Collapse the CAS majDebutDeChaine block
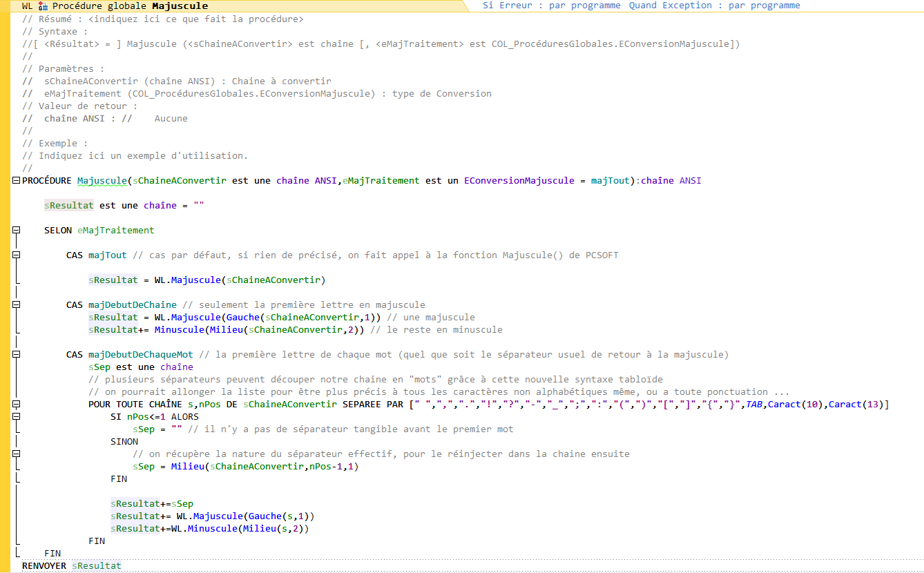Screen dimensions: 924x573 tap(16, 304)
